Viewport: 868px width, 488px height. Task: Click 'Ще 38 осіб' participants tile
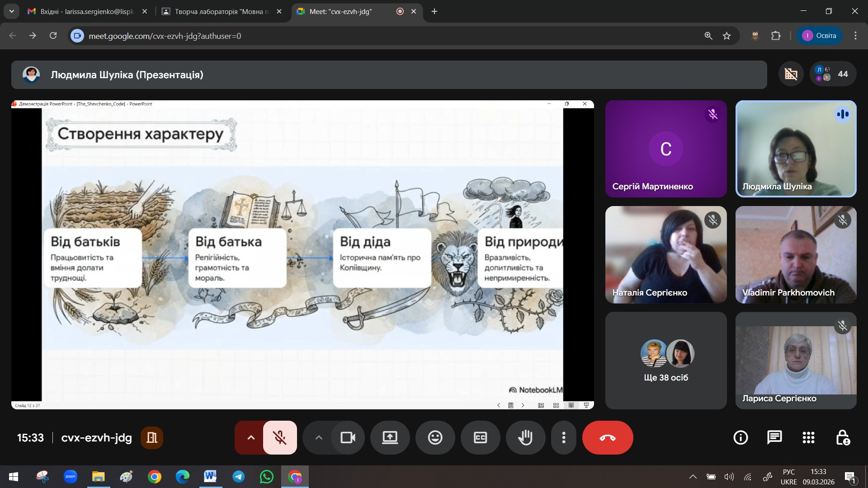tap(665, 361)
